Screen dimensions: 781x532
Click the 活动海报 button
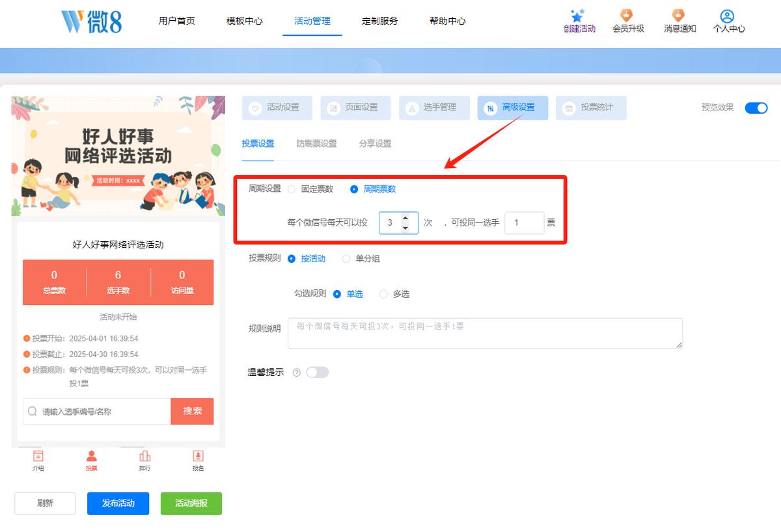coord(191,503)
